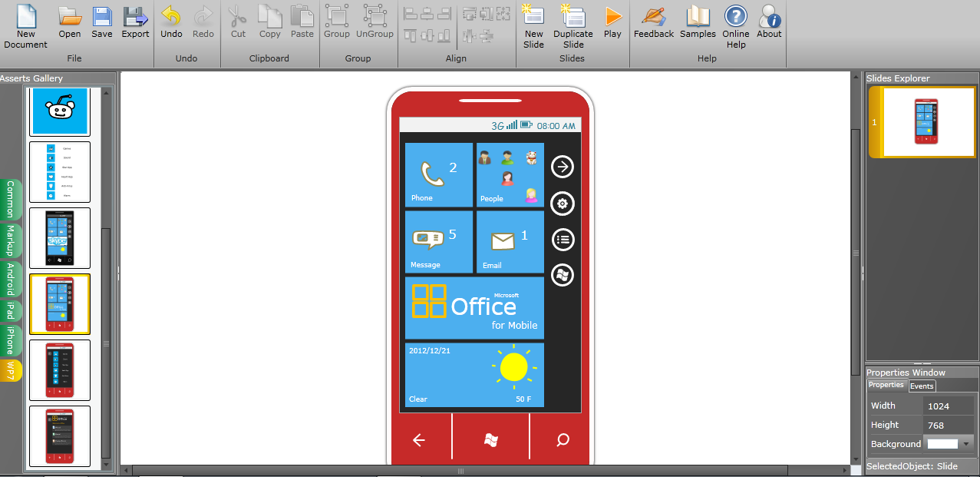Click the align right edges icon
The image size is (980, 477).
click(x=444, y=13)
